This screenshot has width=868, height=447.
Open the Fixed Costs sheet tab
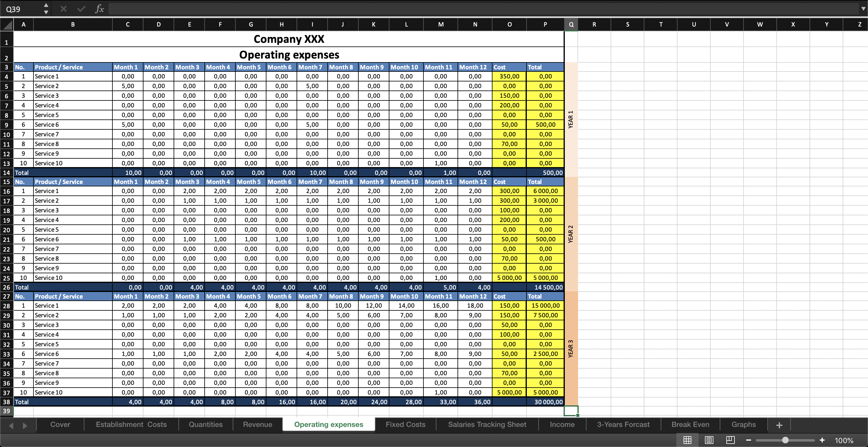coord(405,425)
